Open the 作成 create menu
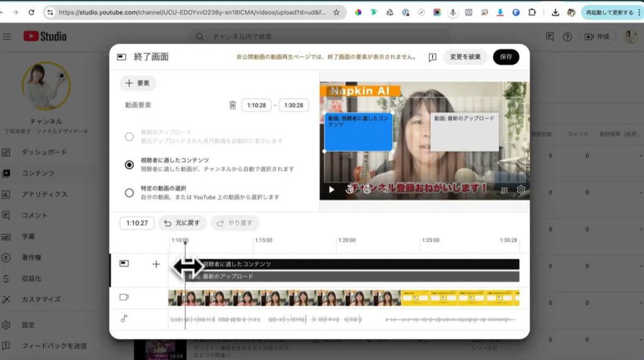This screenshot has height=360, width=644. point(597,37)
